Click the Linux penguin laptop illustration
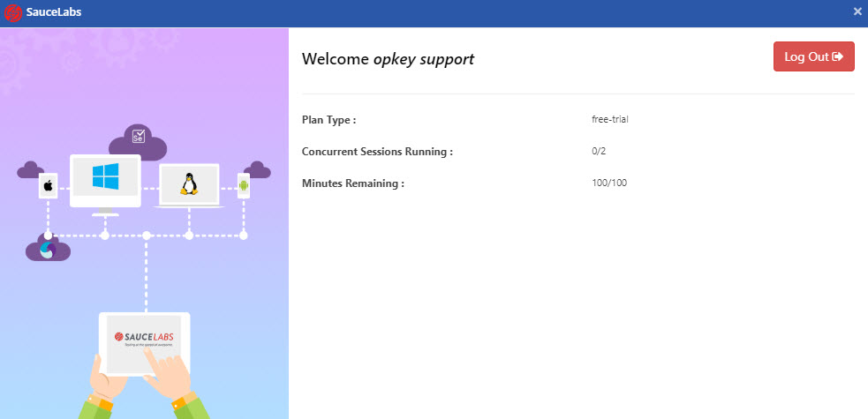Screen dimensions: 868x419 [189, 185]
